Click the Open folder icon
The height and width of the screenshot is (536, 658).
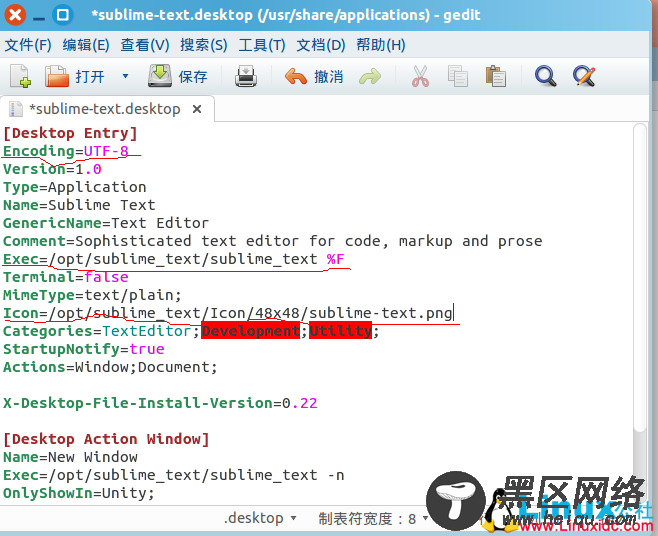[x=57, y=76]
